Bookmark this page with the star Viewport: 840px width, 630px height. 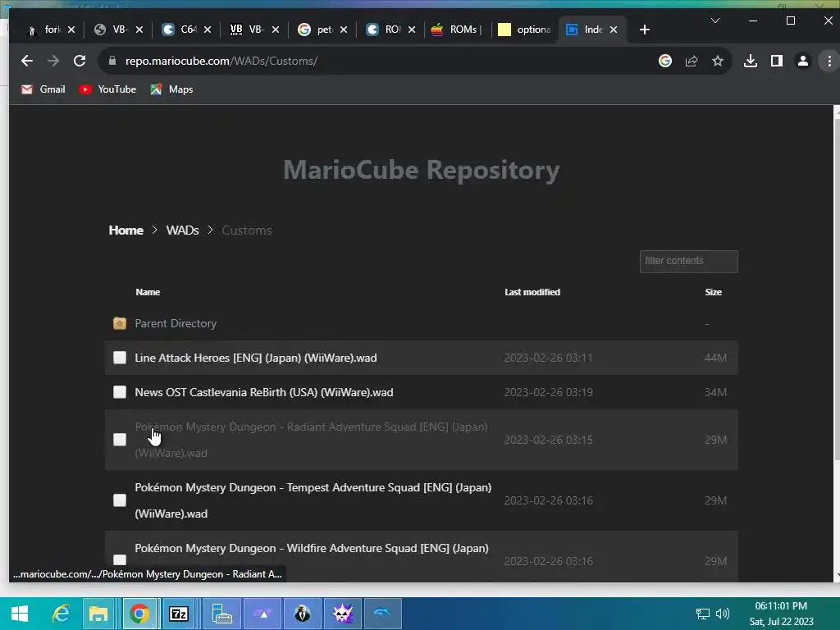click(717, 61)
